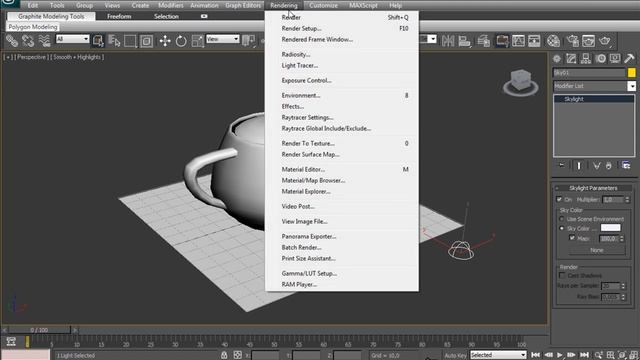Select Use Scene Environment radio button
This screenshot has height=360, width=640.
click(x=562, y=219)
